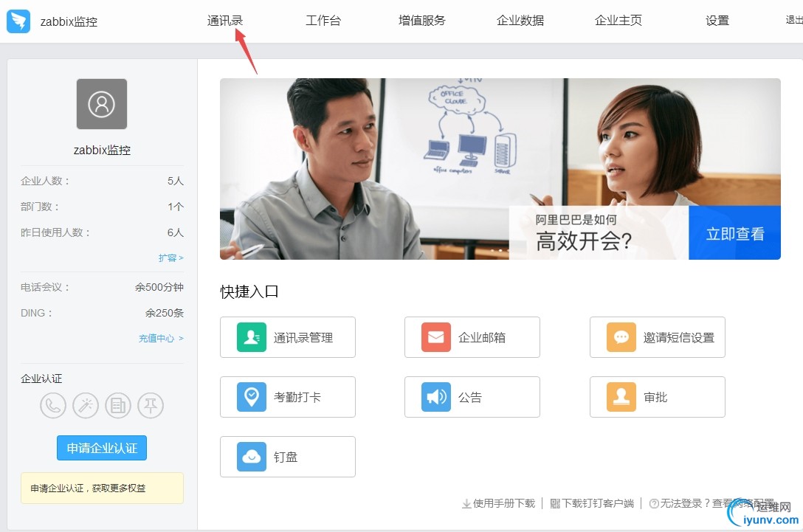Click the zabbix监控 name in header
The width and height of the screenshot is (803, 532).
(69, 21)
